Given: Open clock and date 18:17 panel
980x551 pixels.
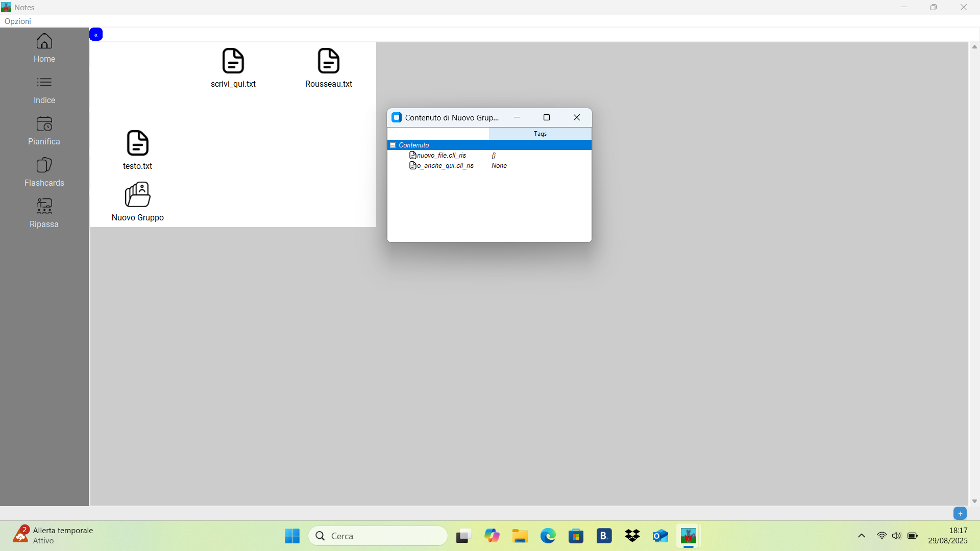Looking at the screenshot, I should pyautogui.click(x=948, y=536).
